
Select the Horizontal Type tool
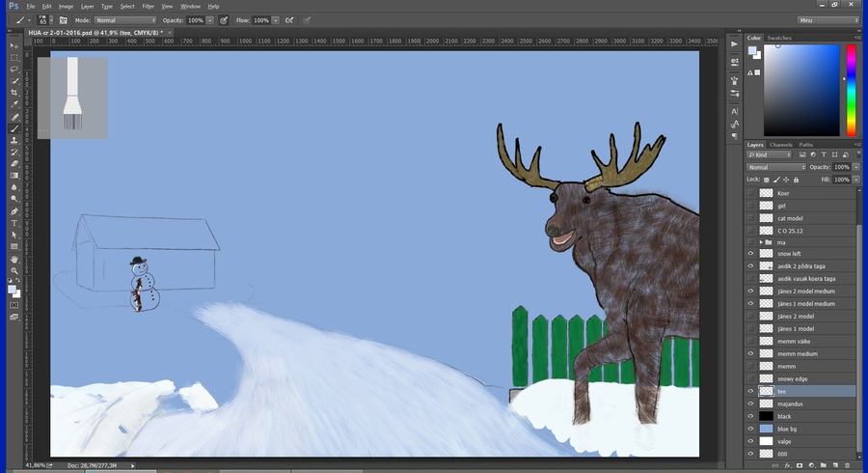[x=14, y=223]
